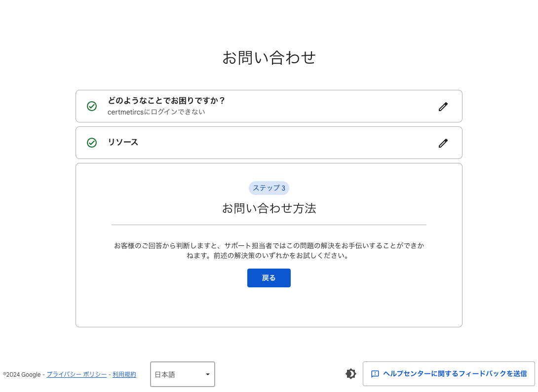Click the お問い合わせ方法 heading
Viewport: 538px width, 392px height.
pos(269,208)
